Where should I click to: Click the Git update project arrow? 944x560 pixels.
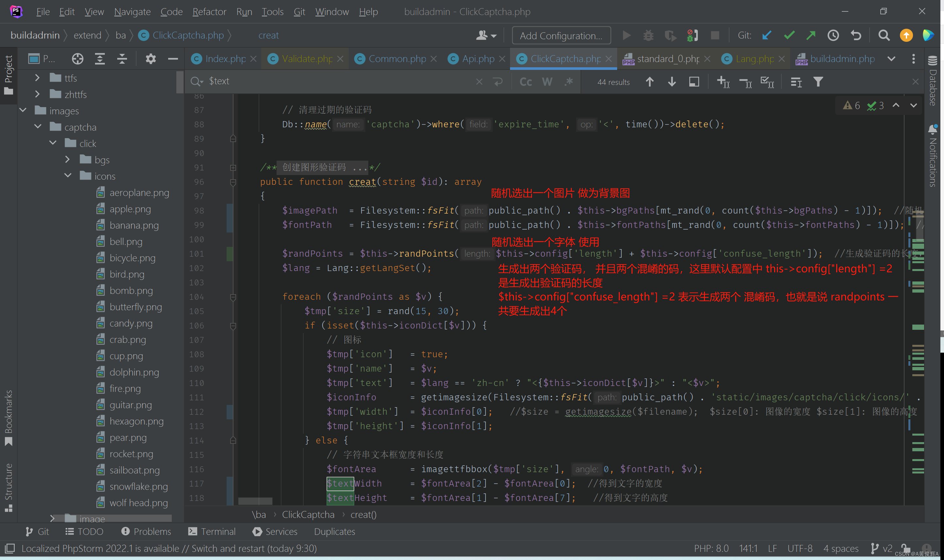pyautogui.click(x=766, y=36)
